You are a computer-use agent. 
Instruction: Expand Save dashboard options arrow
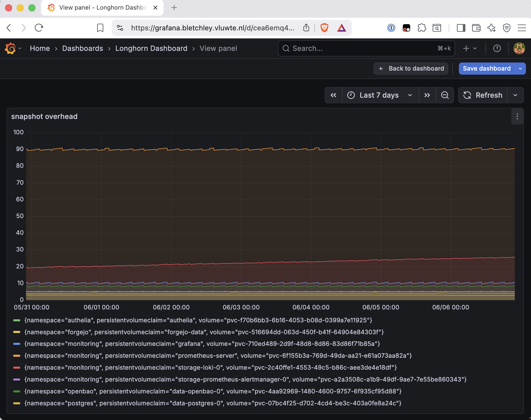click(520, 69)
